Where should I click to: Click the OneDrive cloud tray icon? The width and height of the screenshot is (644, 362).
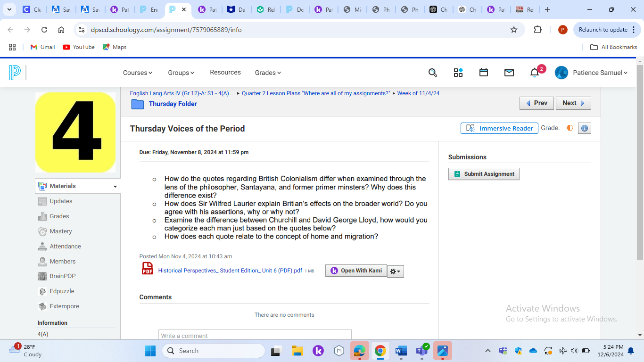533,351
